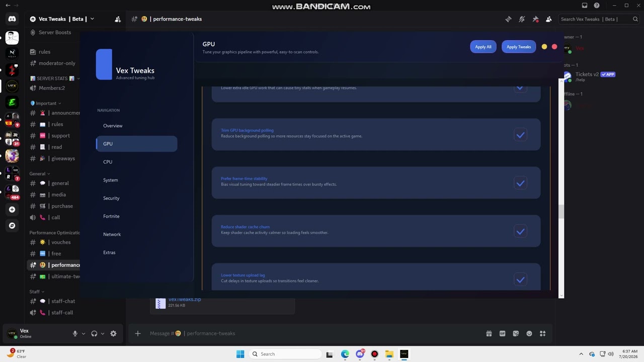Open sticker picker in message bar
Image resolution: width=644 pixels, height=362 pixels.
click(516, 333)
